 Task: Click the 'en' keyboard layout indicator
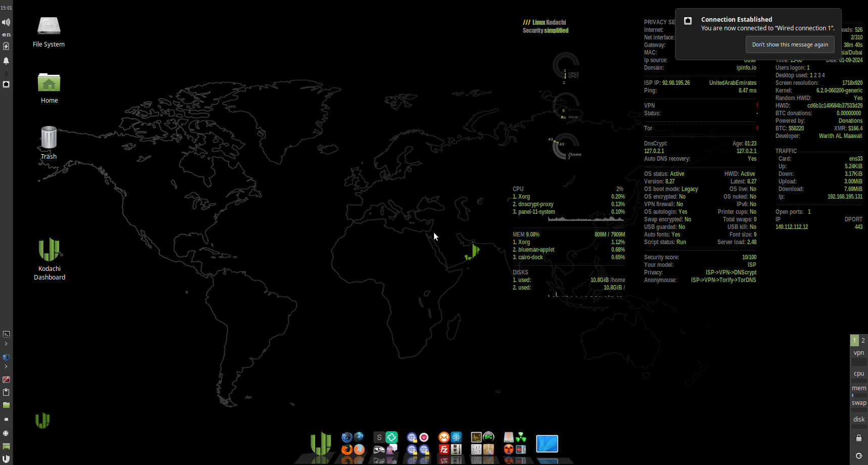click(x=6, y=34)
